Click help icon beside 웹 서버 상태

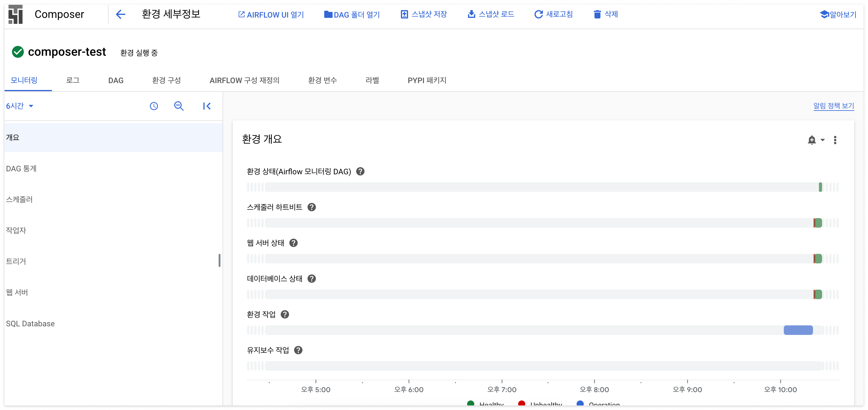tap(294, 243)
